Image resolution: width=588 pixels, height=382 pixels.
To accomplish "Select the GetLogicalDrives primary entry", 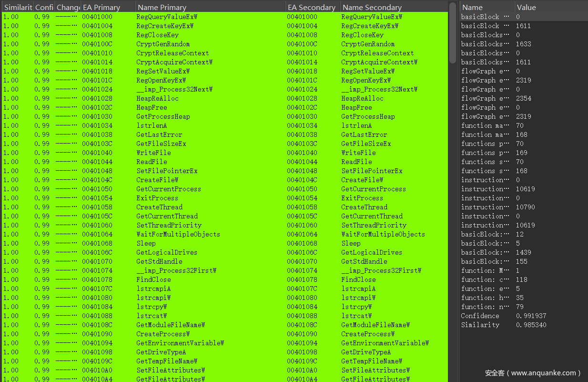I will pyautogui.click(x=167, y=252).
